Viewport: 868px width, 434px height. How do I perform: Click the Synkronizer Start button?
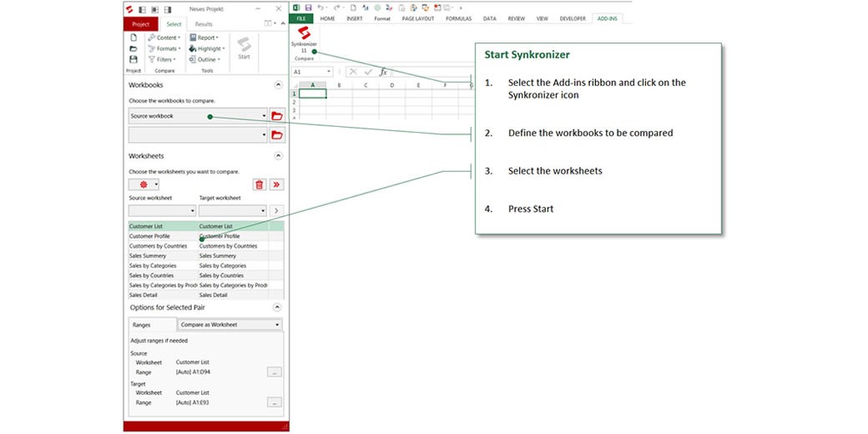244,48
